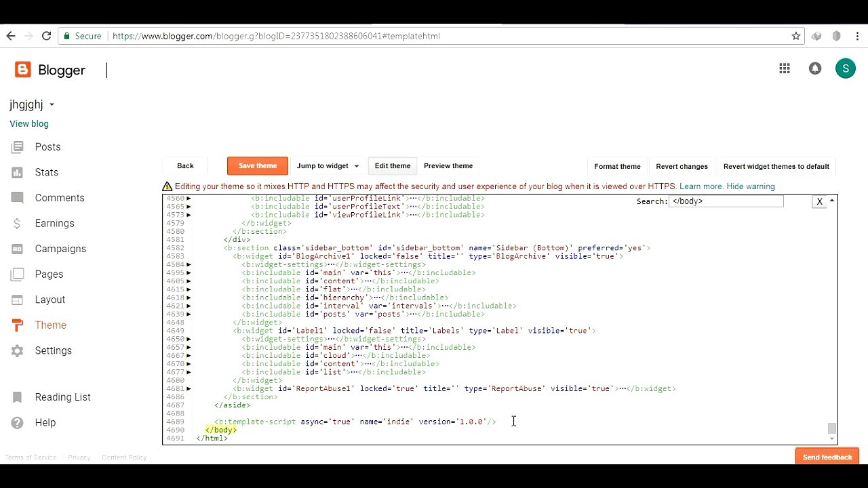Click the Revert changes button
Screen dimensions: 868x488
click(x=682, y=166)
